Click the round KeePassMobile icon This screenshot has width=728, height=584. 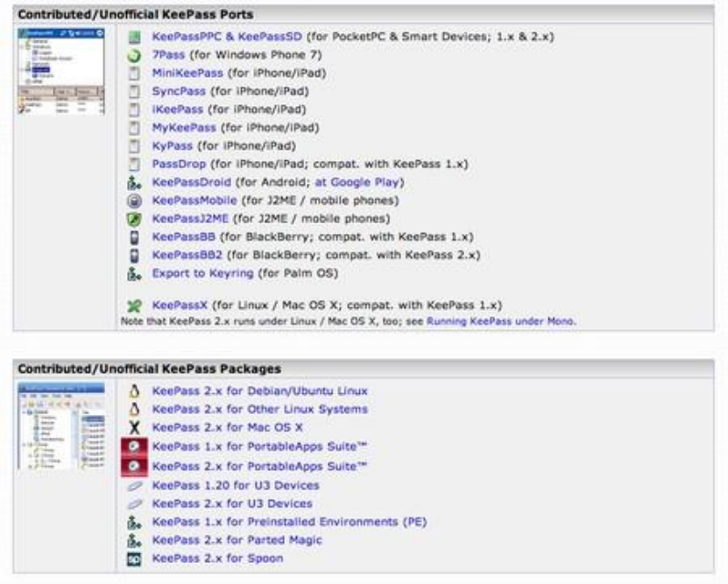pyautogui.click(x=134, y=201)
